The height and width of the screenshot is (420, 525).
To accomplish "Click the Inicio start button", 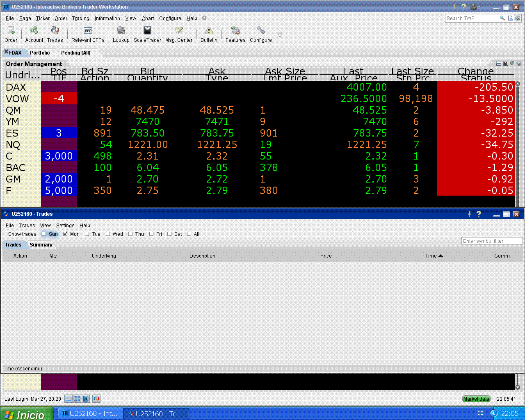I will pos(27,414).
